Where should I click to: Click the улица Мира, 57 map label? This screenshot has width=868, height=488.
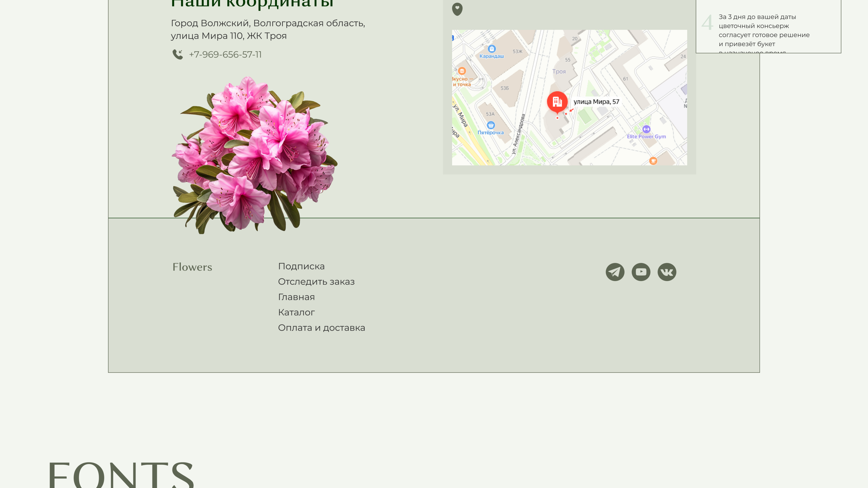[x=596, y=102]
